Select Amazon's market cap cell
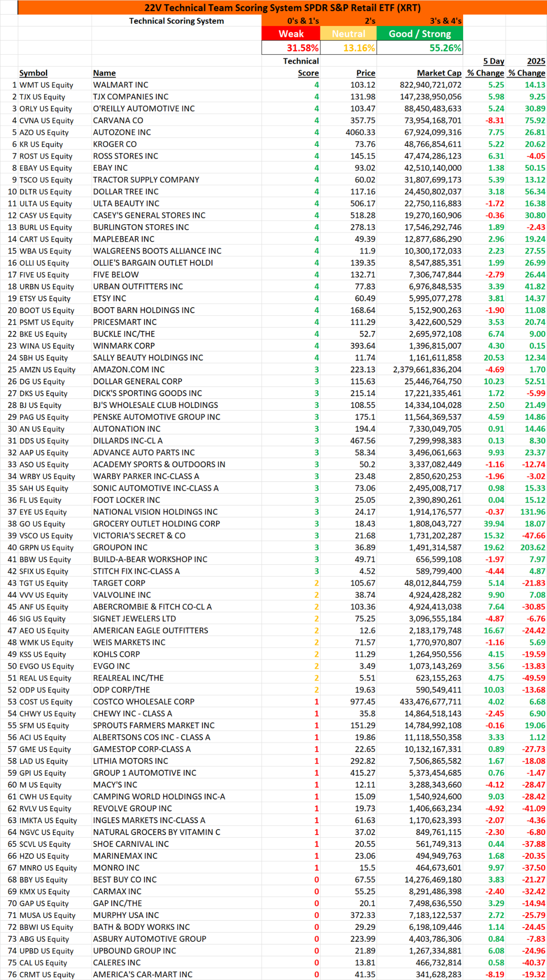The height and width of the screenshot is (980, 547). pos(420,369)
